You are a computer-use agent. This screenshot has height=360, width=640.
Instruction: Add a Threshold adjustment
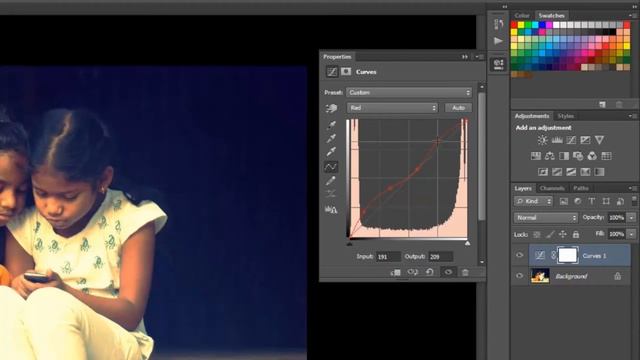point(571,172)
